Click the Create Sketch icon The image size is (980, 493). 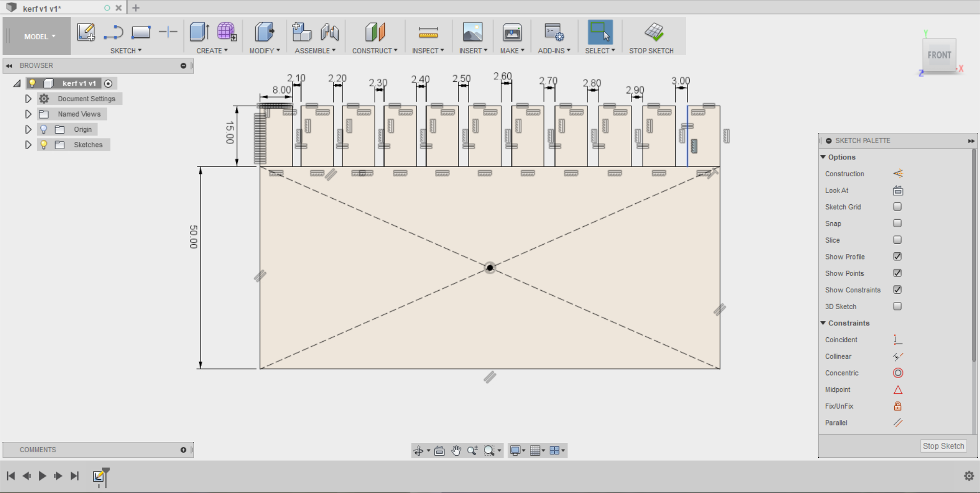(86, 32)
